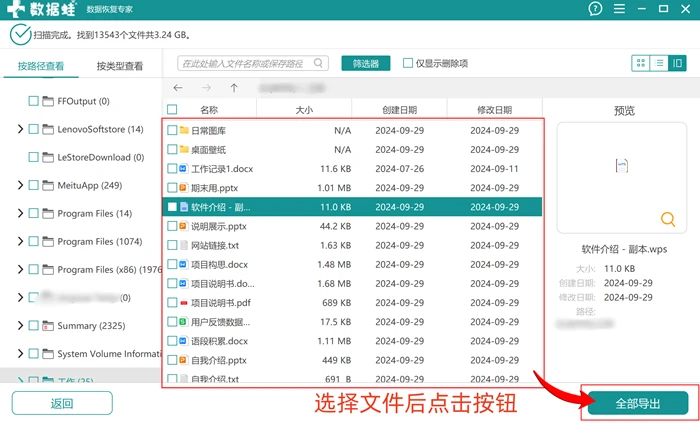The width and height of the screenshot is (700, 424).
Task: Open the hamburger menu in title bar
Action: pyautogui.click(x=619, y=9)
